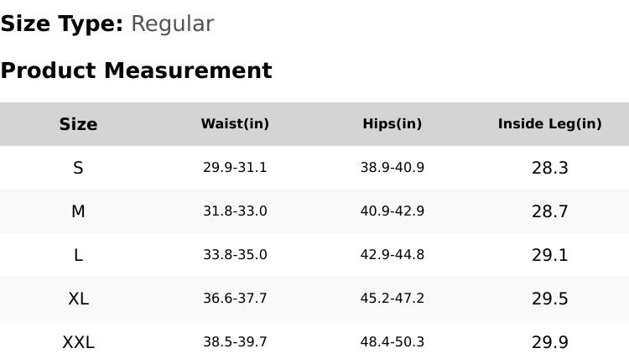Click the Waist(in) column header
This screenshot has width=629, height=364.
pyautogui.click(x=235, y=124)
